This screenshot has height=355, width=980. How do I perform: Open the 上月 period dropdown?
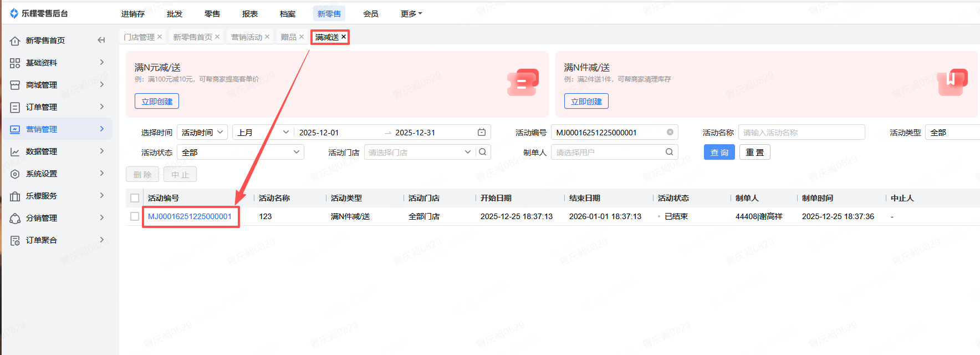[263, 132]
